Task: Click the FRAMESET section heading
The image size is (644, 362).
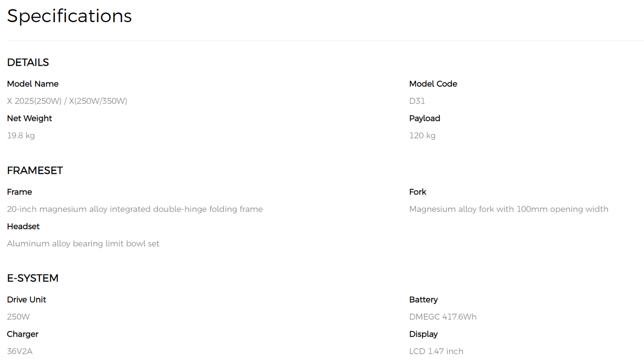Action: click(x=35, y=170)
